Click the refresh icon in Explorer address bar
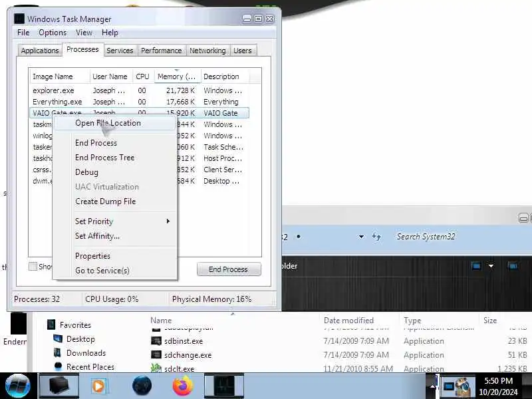Viewport: 532px width, 399px height. pyautogui.click(x=376, y=237)
